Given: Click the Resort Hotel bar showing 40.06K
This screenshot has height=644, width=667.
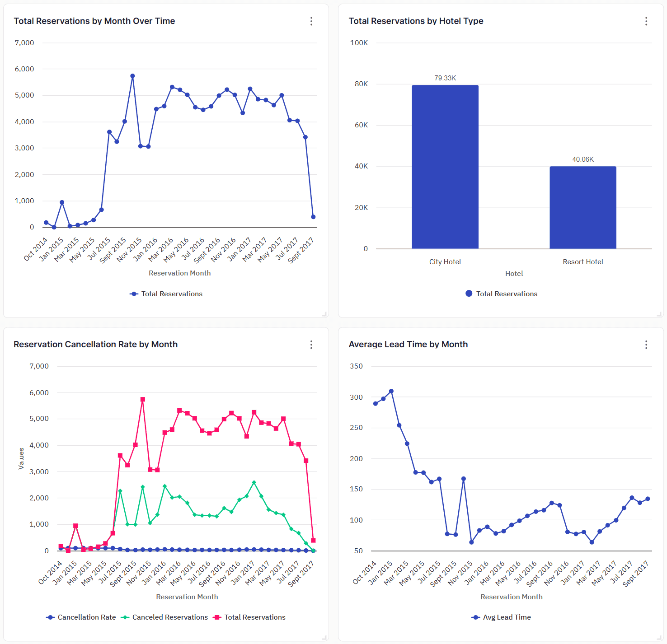Looking at the screenshot, I should [582, 208].
